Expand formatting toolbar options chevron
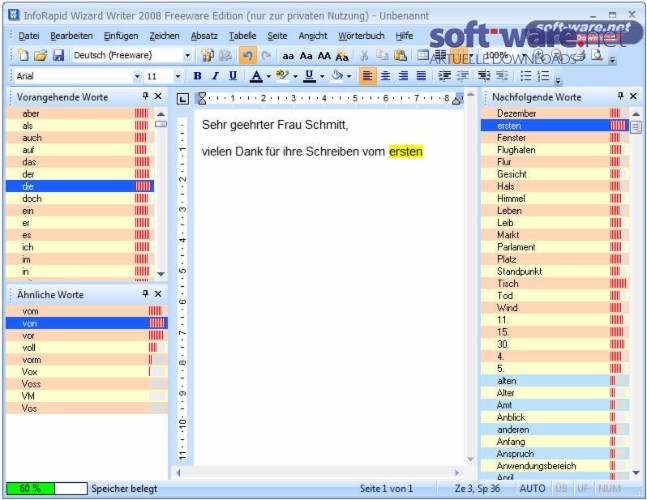Screen dimensions: 647x500 [558, 80]
